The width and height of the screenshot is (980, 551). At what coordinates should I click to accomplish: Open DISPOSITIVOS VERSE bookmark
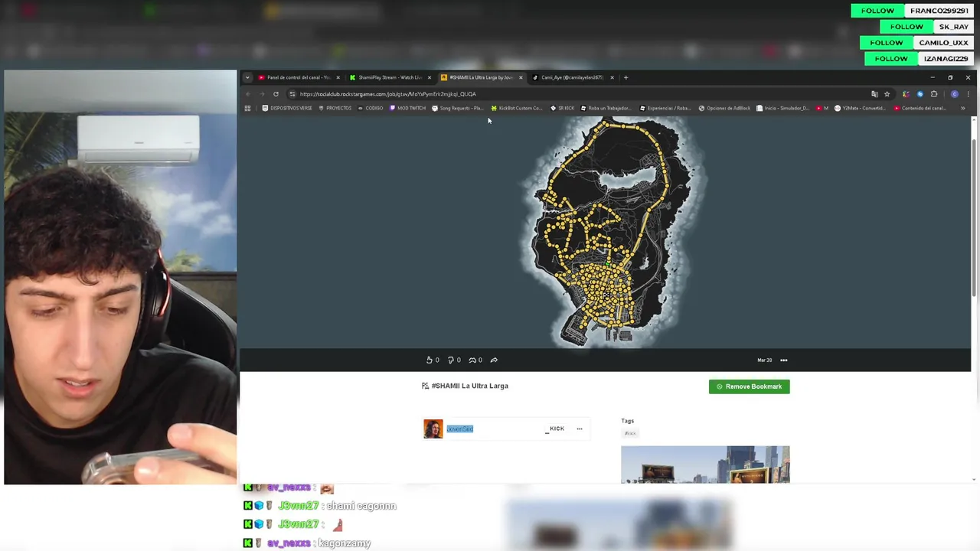(x=287, y=109)
